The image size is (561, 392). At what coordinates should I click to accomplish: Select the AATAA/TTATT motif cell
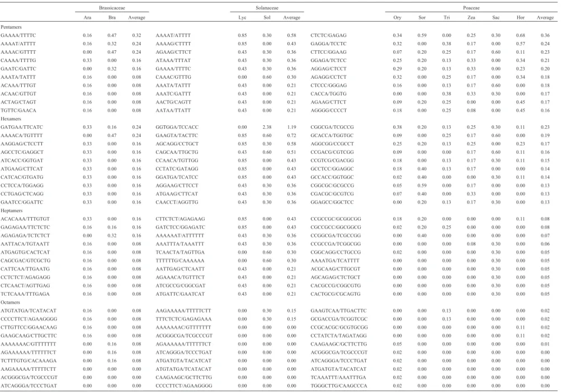tap(173, 111)
